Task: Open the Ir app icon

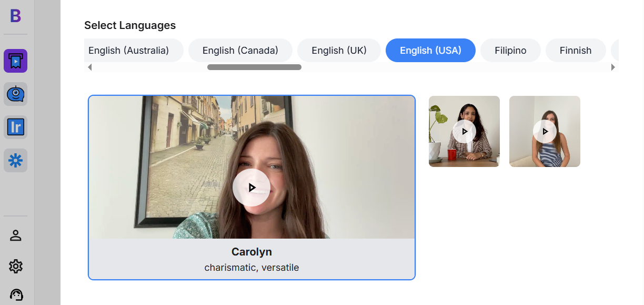Action: tap(16, 127)
